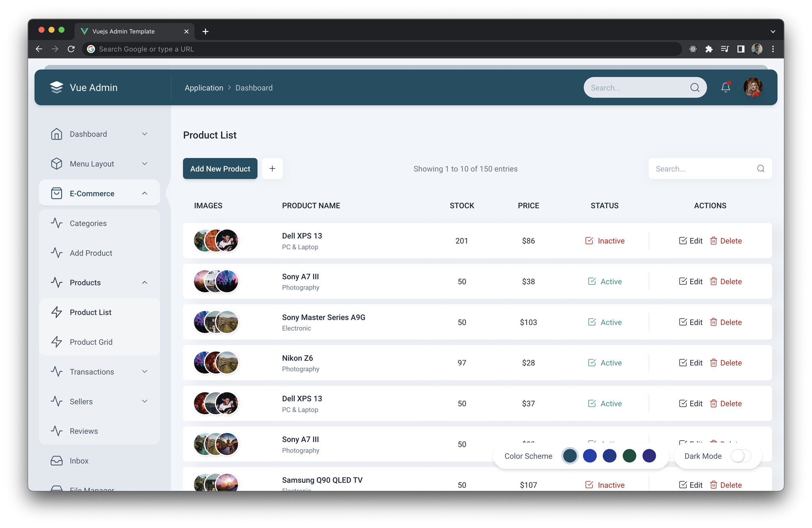Click the product list search magnifier icon
Screen dimensions: 812x528
click(x=761, y=168)
